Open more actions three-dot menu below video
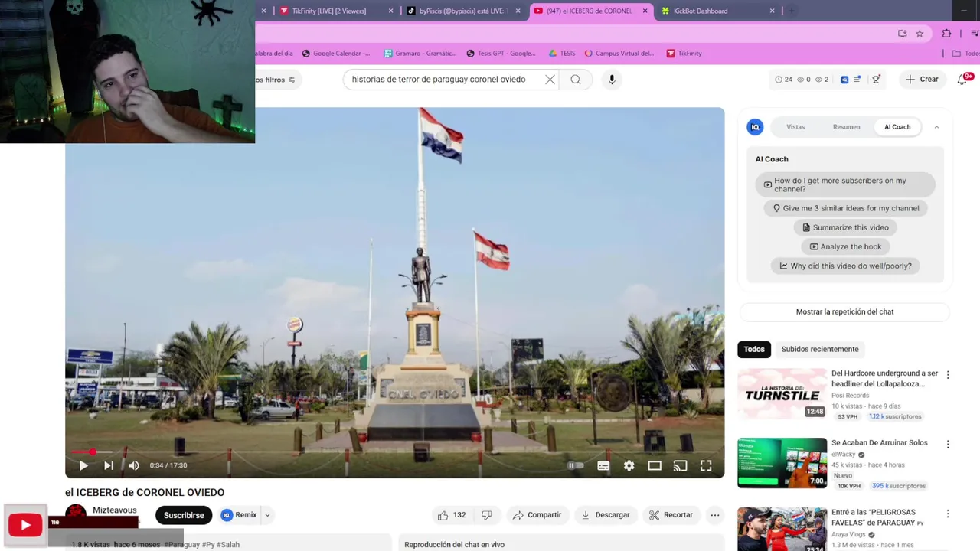Viewport: 980px width, 551px height. pyautogui.click(x=714, y=515)
